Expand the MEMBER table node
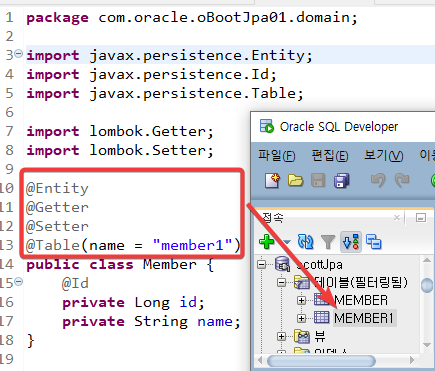Viewport: 435px width, 371px height. (x=301, y=300)
